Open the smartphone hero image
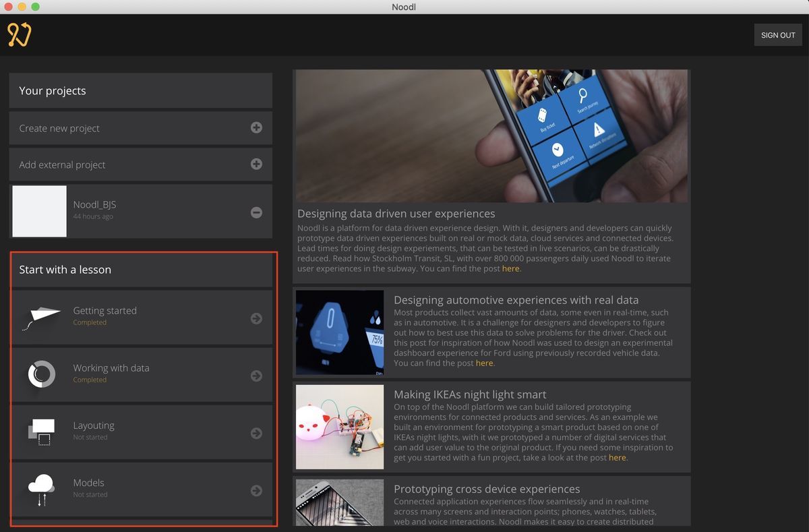 [x=491, y=136]
